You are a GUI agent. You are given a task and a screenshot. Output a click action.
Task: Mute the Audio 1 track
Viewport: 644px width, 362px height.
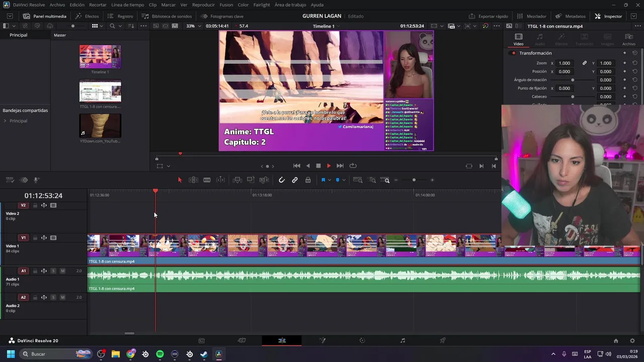coord(62,271)
